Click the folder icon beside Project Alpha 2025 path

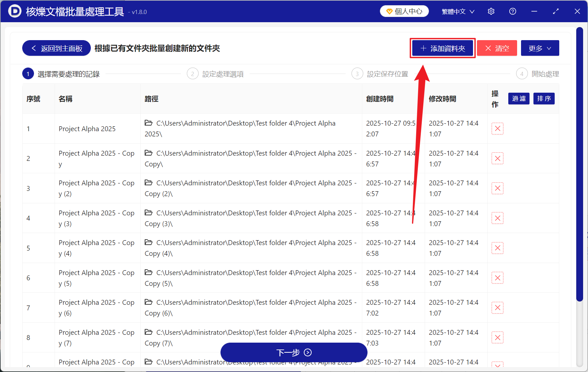click(x=149, y=123)
